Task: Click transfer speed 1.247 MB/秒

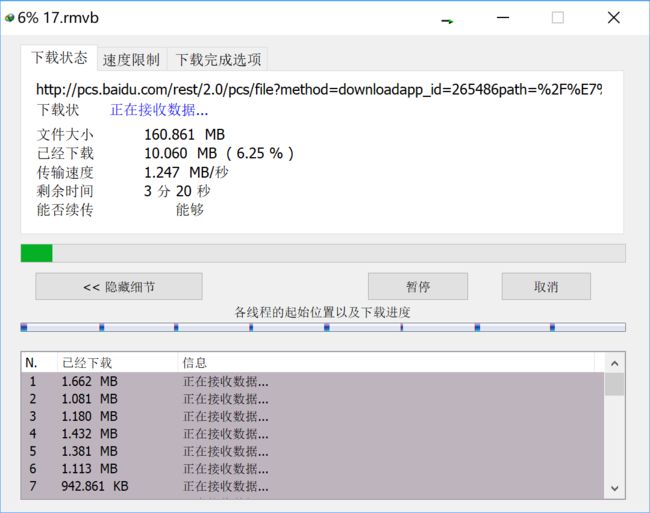Action: coord(186,172)
